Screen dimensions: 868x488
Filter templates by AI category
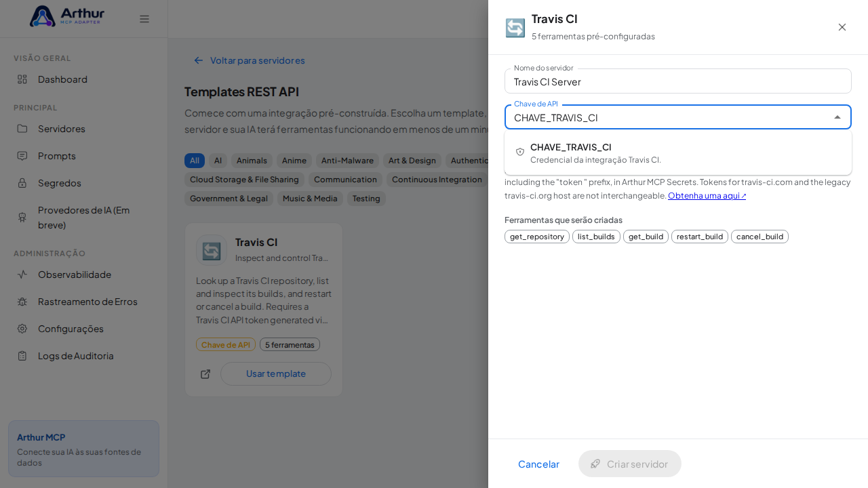[218, 161]
